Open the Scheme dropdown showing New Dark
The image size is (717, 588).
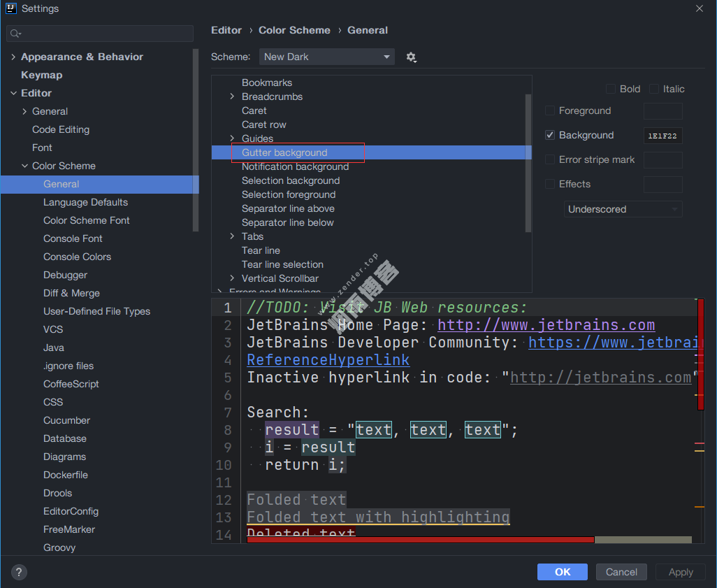coord(326,57)
